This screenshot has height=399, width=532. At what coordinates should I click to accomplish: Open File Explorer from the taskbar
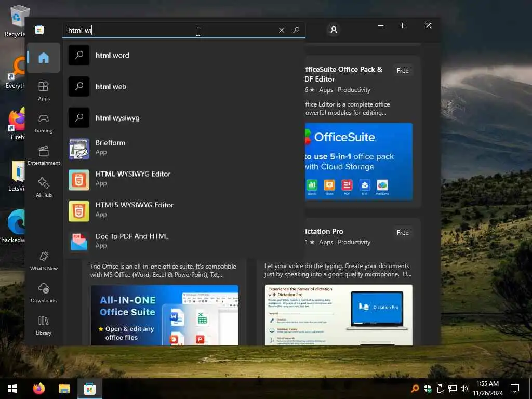click(64, 389)
